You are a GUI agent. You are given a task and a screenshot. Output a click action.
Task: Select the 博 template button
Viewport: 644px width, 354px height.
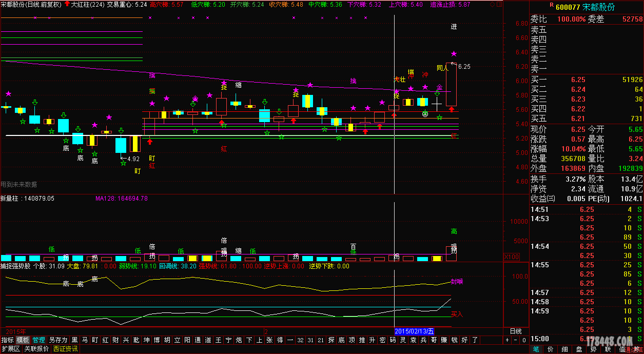[157, 340]
